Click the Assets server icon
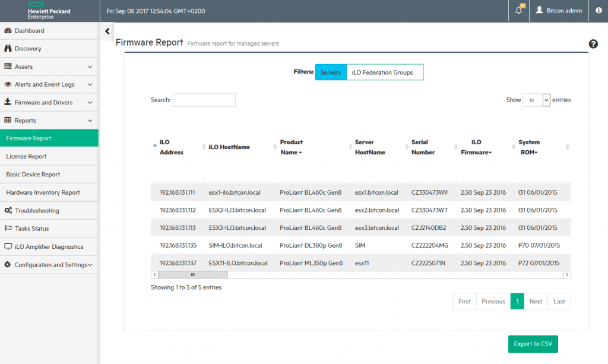This screenshot has height=364, width=608. click(x=8, y=67)
